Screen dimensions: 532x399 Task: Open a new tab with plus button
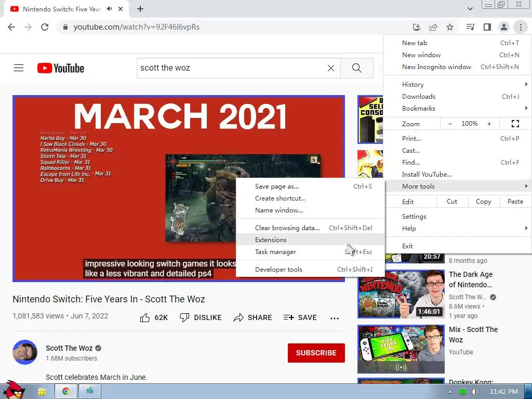pos(140,9)
